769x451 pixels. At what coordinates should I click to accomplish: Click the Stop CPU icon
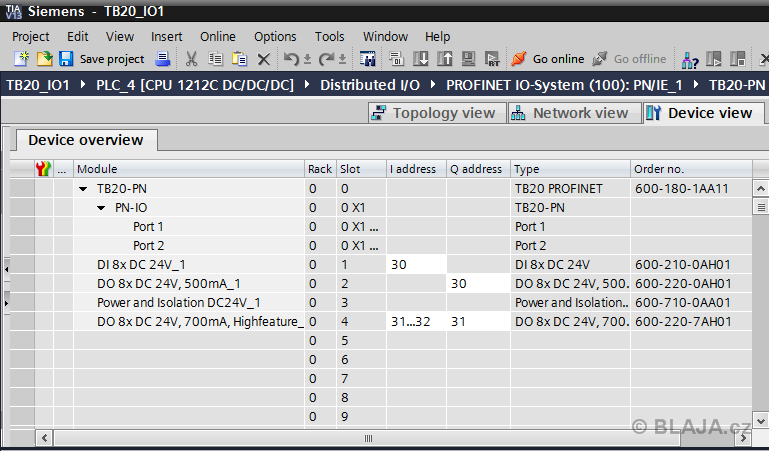tap(738, 59)
